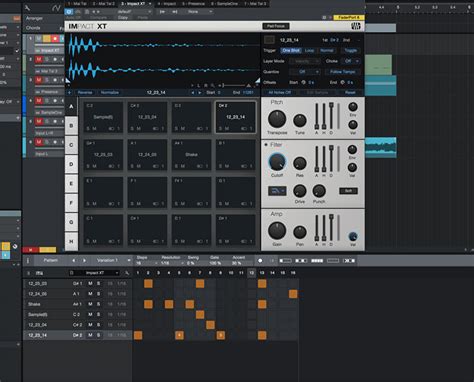Open the Layer Mode dropdown
Screen dimensions: 474x382
tap(305, 61)
